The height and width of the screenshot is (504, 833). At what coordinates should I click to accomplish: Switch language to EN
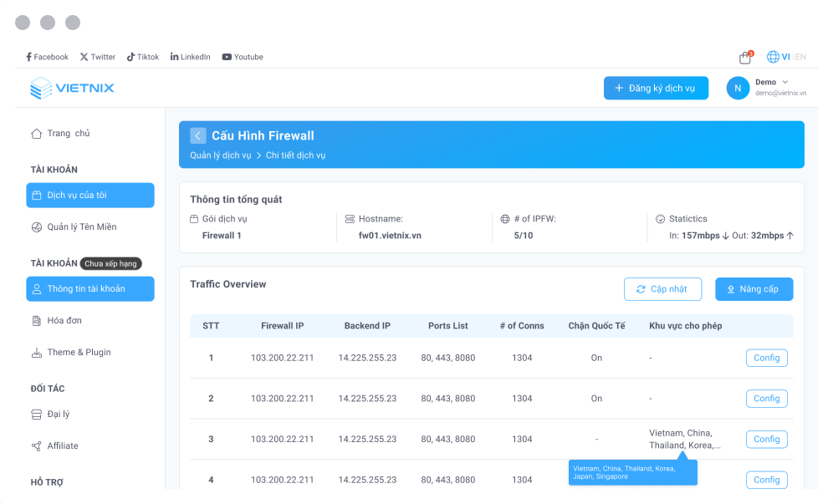[800, 57]
